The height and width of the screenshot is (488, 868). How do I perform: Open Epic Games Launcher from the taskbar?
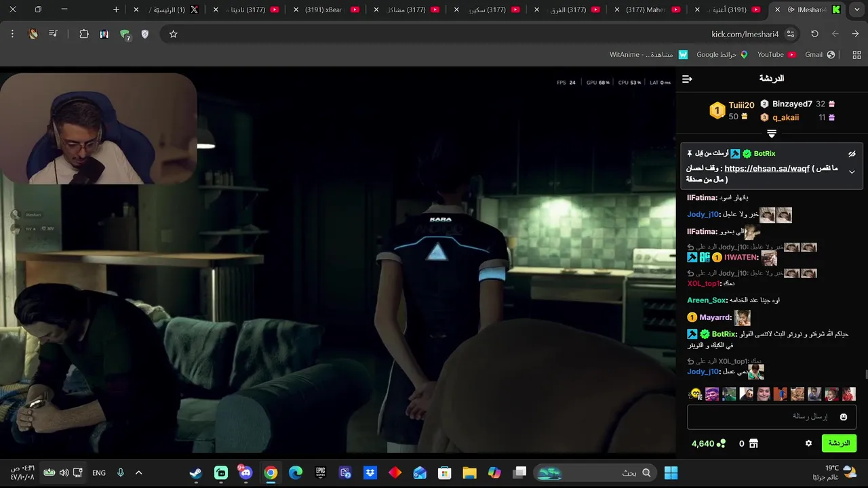click(x=321, y=472)
